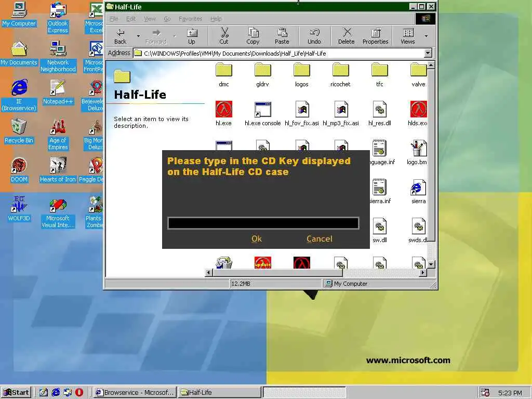The height and width of the screenshot is (399, 532).
Task: Open the File menu
Action: click(114, 19)
